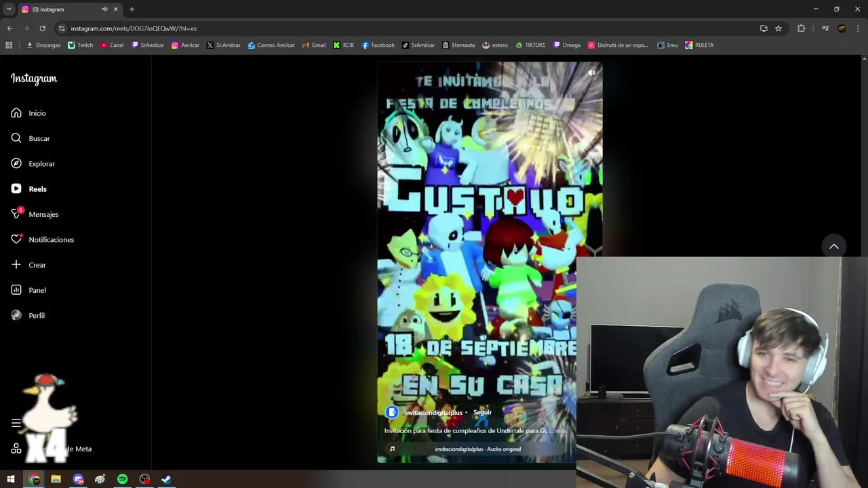Screen dimensions: 868x488
Task: Install app icon in address bar
Action: pyautogui.click(x=764, y=28)
